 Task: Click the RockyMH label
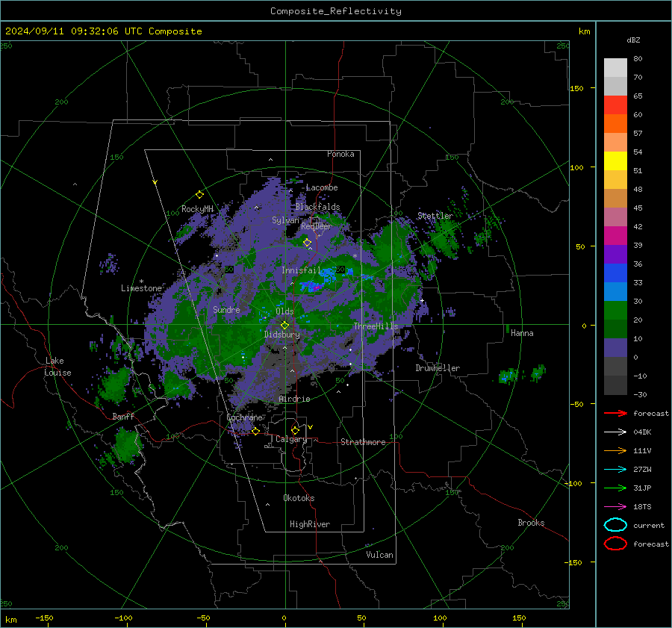pyautogui.click(x=197, y=209)
